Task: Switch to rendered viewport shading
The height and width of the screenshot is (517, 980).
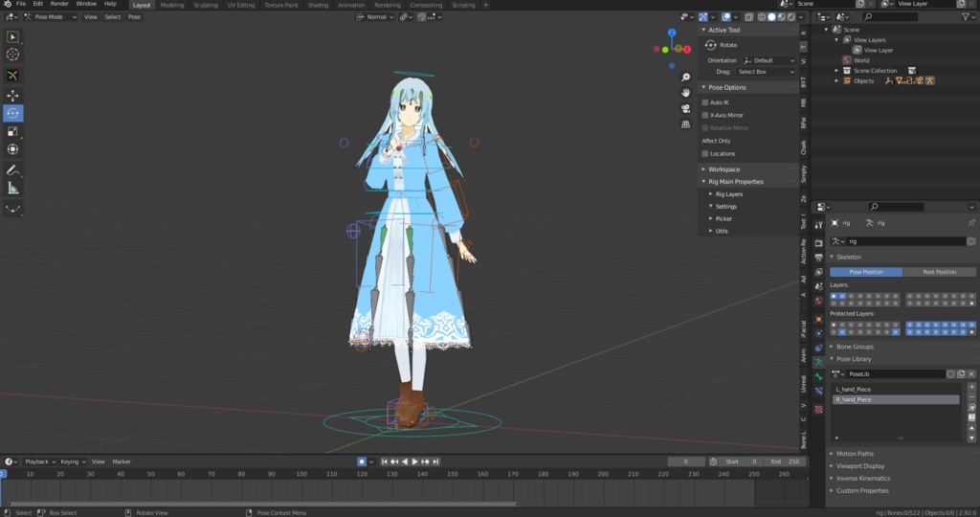Action: pos(791,17)
